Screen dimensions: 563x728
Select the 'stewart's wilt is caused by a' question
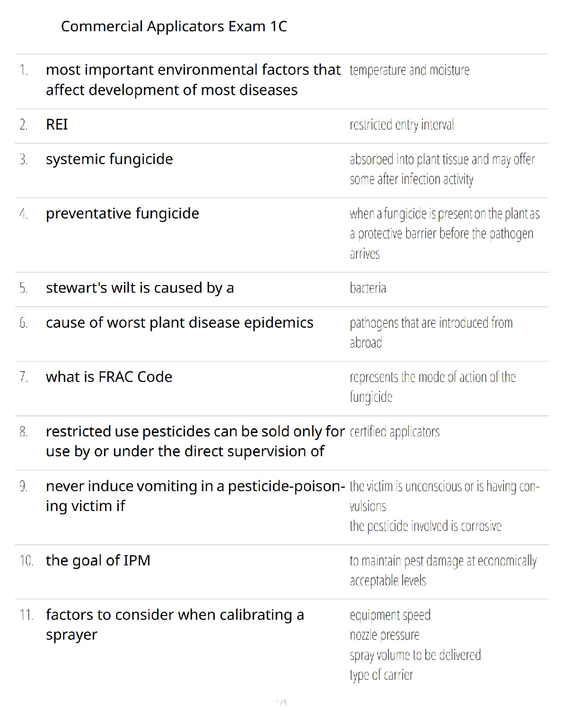click(140, 288)
